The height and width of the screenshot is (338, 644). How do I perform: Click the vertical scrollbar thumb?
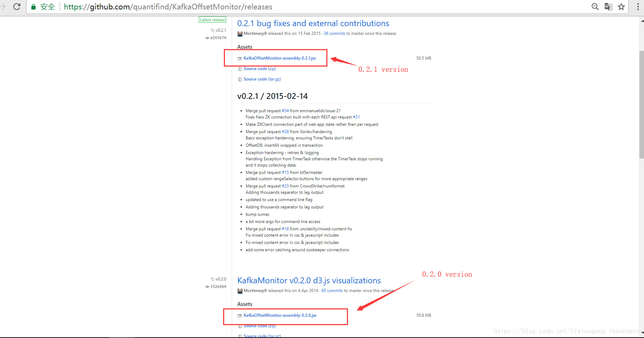[x=642, y=105]
